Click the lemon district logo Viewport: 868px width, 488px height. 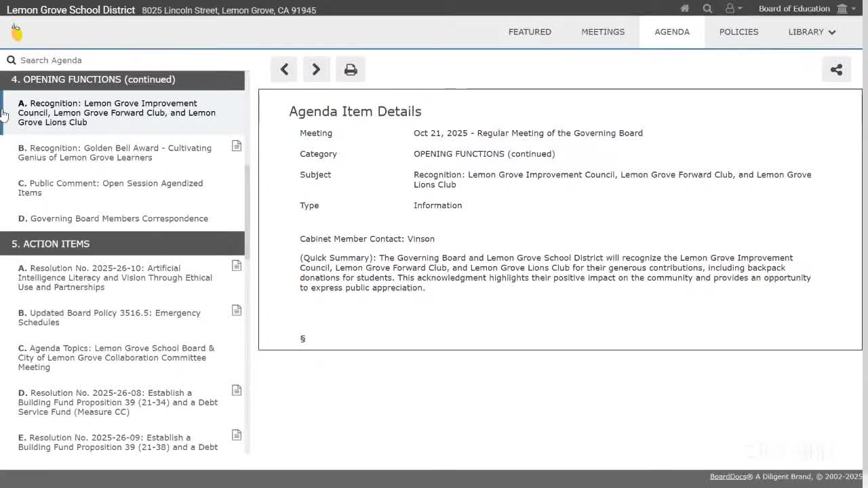[17, 32]
